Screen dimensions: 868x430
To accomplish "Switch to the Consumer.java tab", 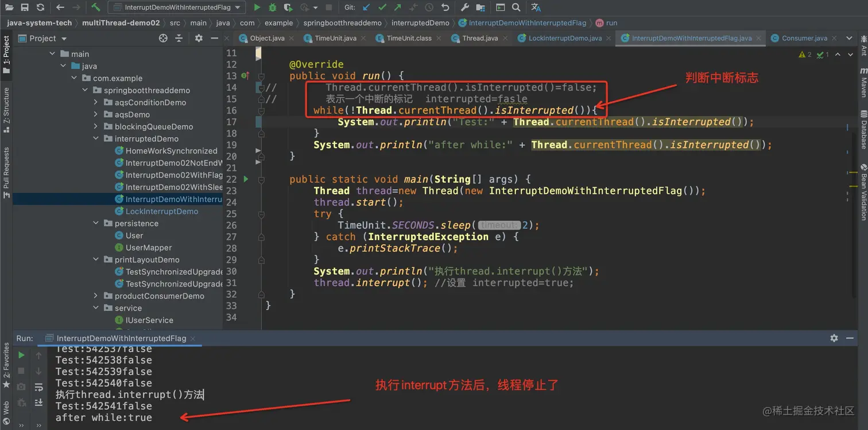I will coord(804,38).
